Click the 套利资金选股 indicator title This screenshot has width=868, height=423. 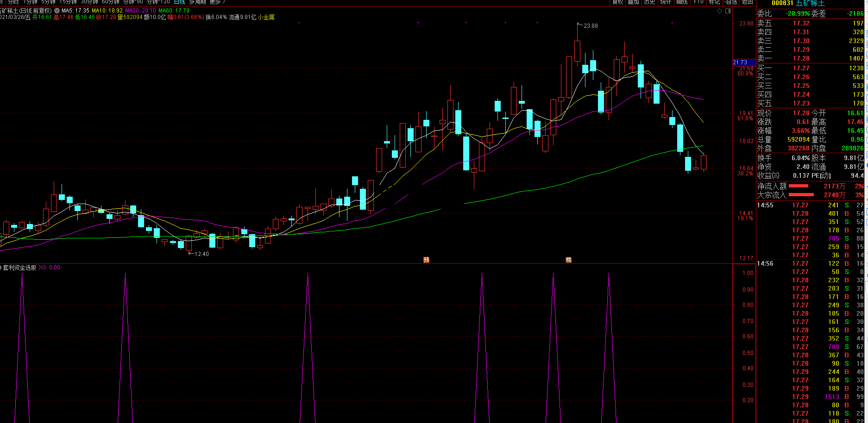click(x=20, y=267)
